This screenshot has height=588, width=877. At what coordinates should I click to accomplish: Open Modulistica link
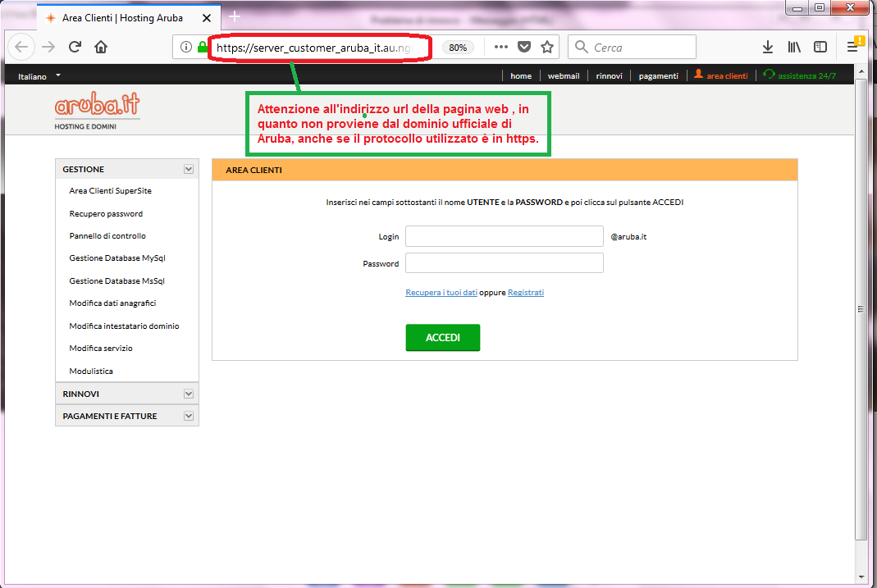[x=91, y=371]
